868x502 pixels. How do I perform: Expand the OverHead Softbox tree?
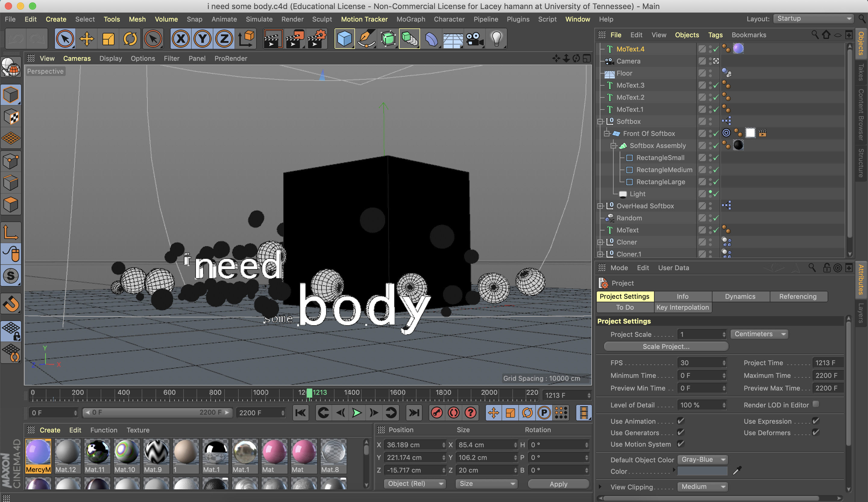pos(600,206)
